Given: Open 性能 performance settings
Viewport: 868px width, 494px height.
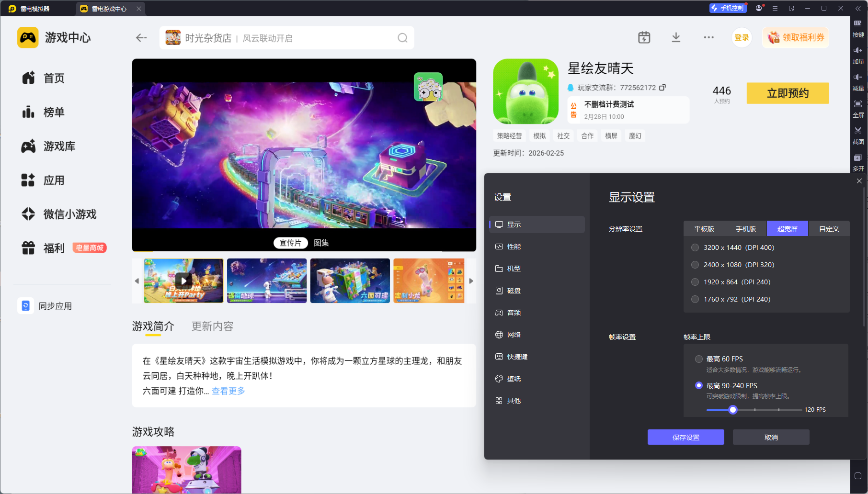Looking at the screenshot, I should pos(537,247).
